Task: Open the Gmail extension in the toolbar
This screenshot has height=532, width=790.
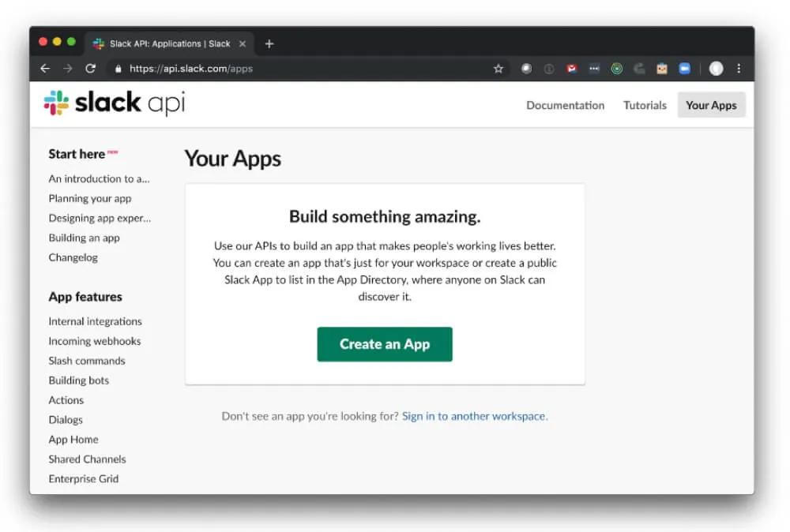Action: pyautogui.click(x=573, y=69)
